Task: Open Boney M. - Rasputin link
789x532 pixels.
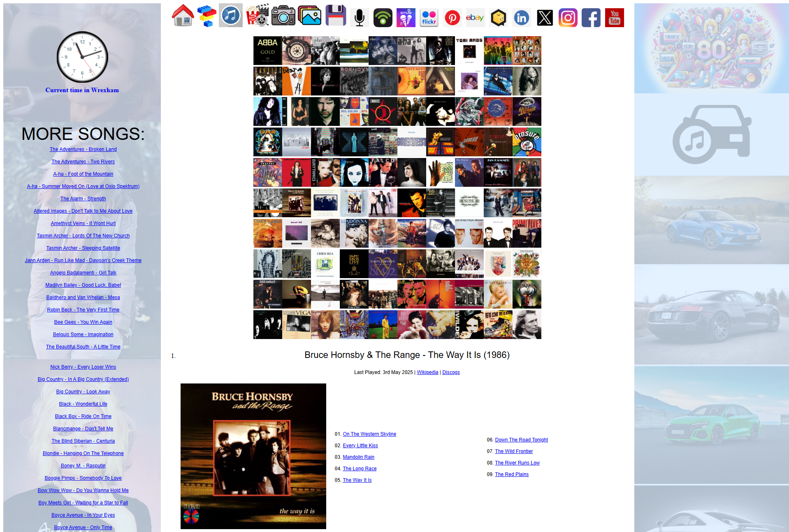Action: click(x=83, y=466)
